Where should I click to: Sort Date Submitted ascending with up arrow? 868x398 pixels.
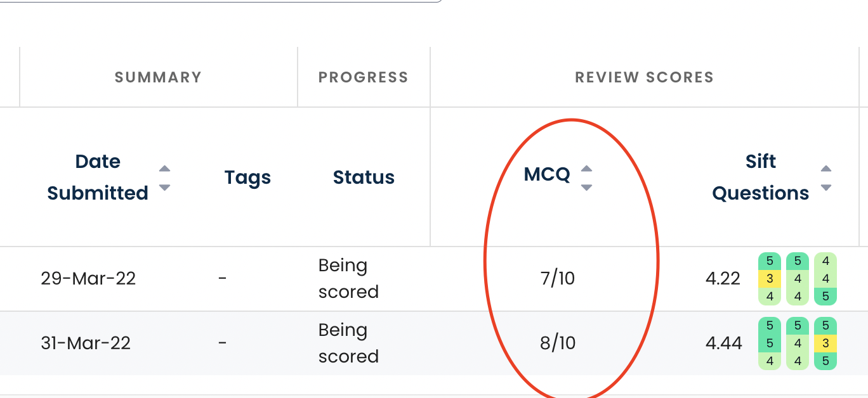164,169
